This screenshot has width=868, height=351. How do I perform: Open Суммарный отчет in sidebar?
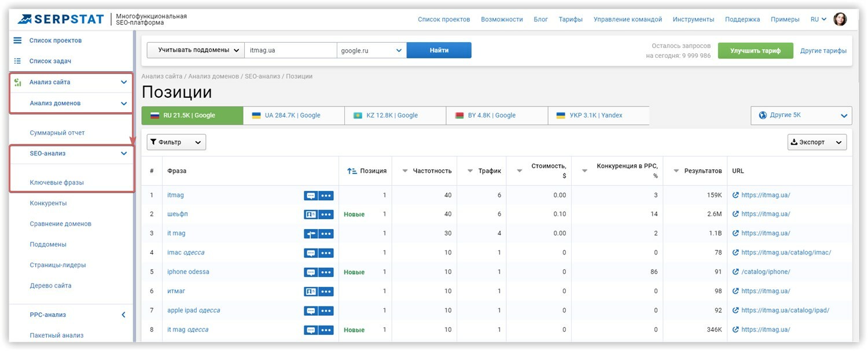[57, 133]
